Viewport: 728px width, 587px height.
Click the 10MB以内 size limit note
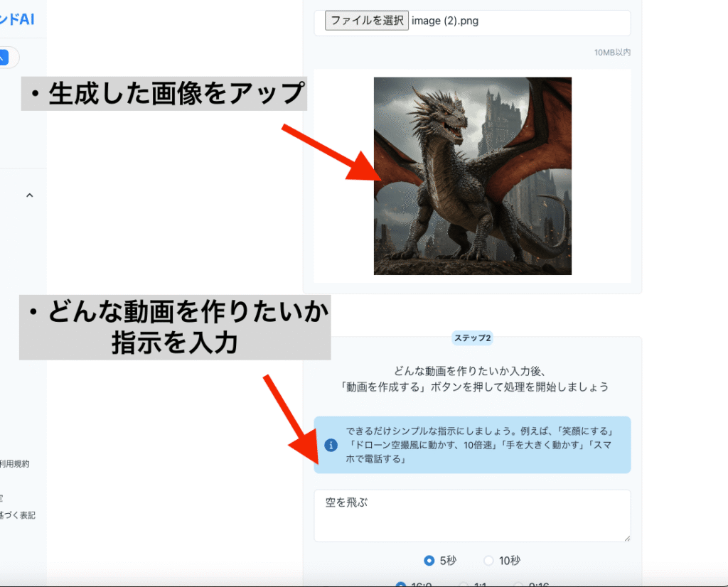[x=612, y=53]
